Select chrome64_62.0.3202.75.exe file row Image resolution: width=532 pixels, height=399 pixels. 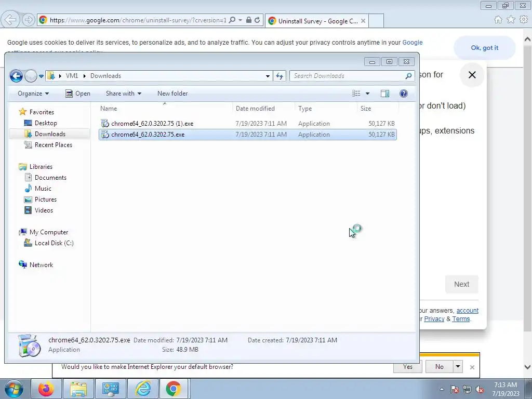(x=248, y=135)
